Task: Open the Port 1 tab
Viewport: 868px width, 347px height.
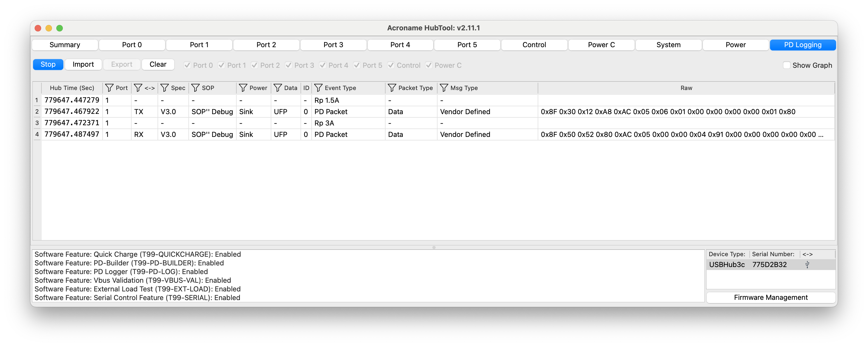Action: pyautogui.click(x=199, y=45)
